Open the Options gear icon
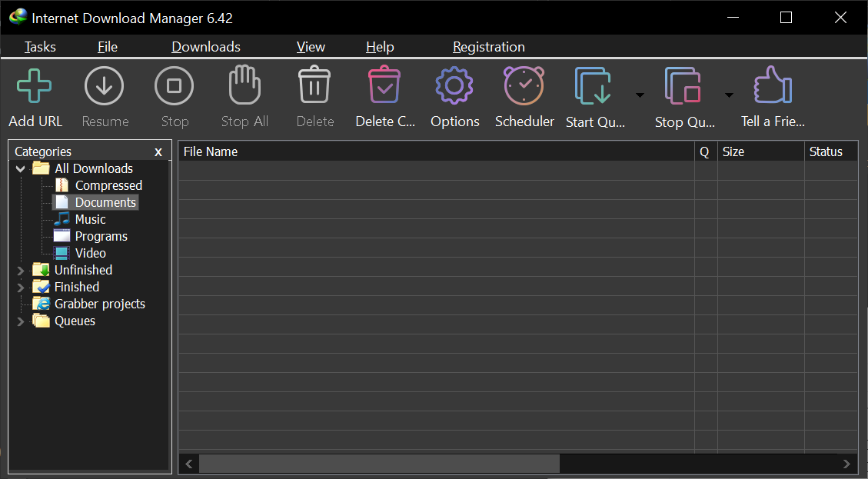This screenshot has width=868, height=479. pos(454,86)
